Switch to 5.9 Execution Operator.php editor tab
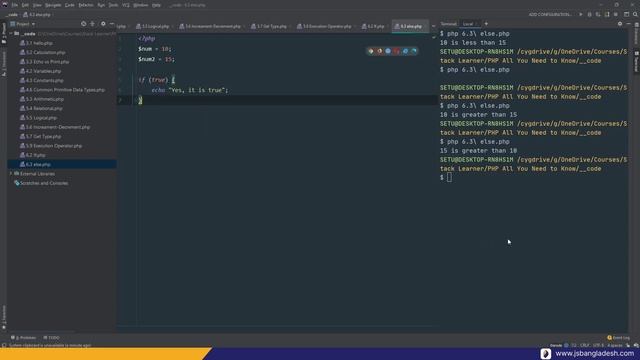The width and height of the screenshot is (640, 360). click(x=324, y=27)
